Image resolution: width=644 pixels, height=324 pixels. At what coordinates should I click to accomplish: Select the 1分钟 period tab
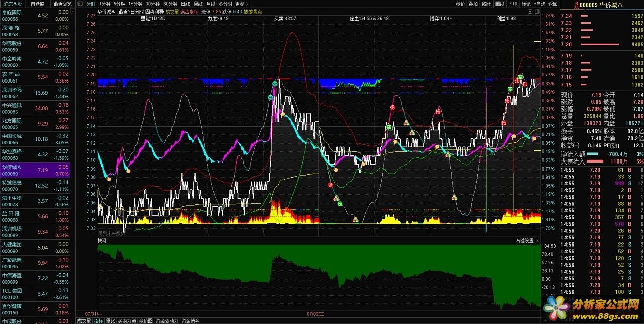(105, 4)
